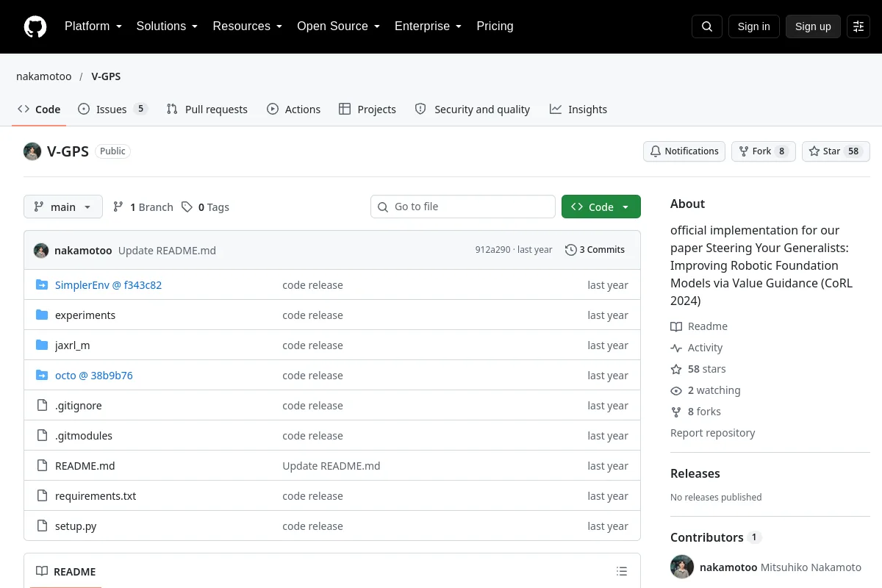Expand the main branch dropdown
Image resolution: width=882 pixels, height=588 pixels.
click(63, 207)
